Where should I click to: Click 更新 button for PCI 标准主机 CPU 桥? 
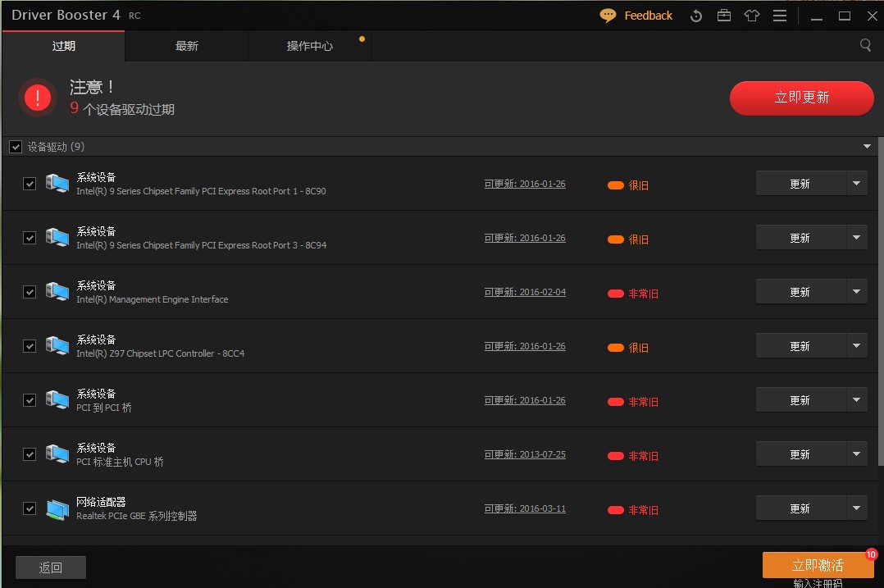tap(800, 454)
